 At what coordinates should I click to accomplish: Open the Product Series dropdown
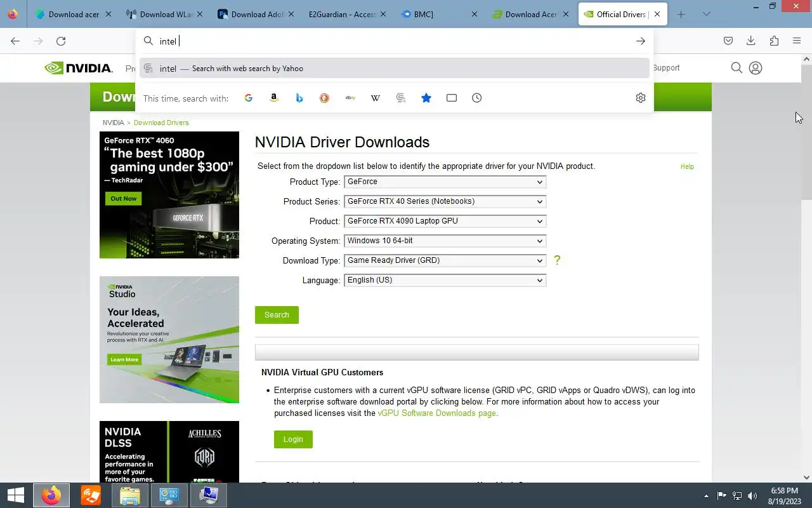(445, 201)
